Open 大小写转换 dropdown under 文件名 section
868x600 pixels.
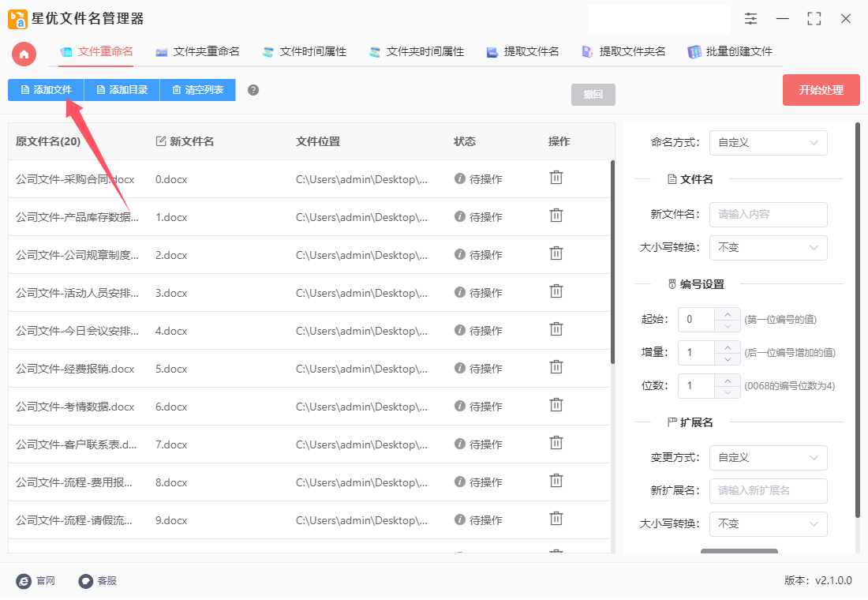point(768,248)
